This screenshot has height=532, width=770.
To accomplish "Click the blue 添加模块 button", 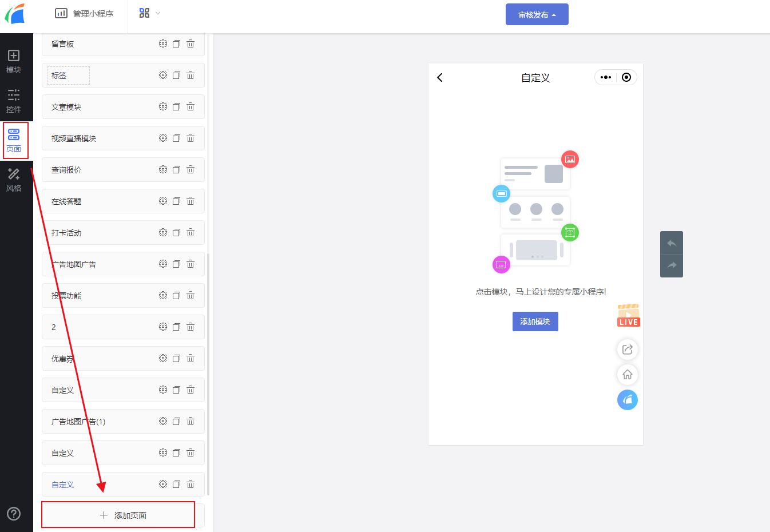I will [x=535, y=321].
